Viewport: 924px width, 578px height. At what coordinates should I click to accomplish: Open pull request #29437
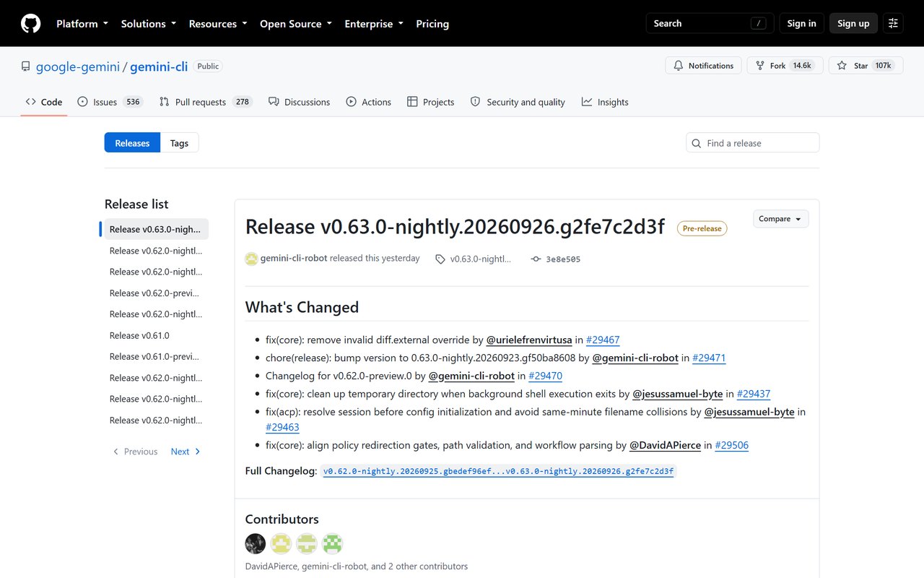pyautogui.click(x=754, y=394)
